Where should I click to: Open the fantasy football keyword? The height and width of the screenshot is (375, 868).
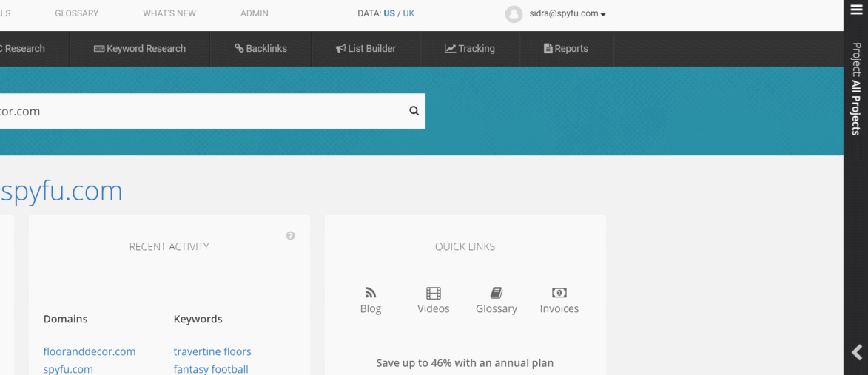211,369
